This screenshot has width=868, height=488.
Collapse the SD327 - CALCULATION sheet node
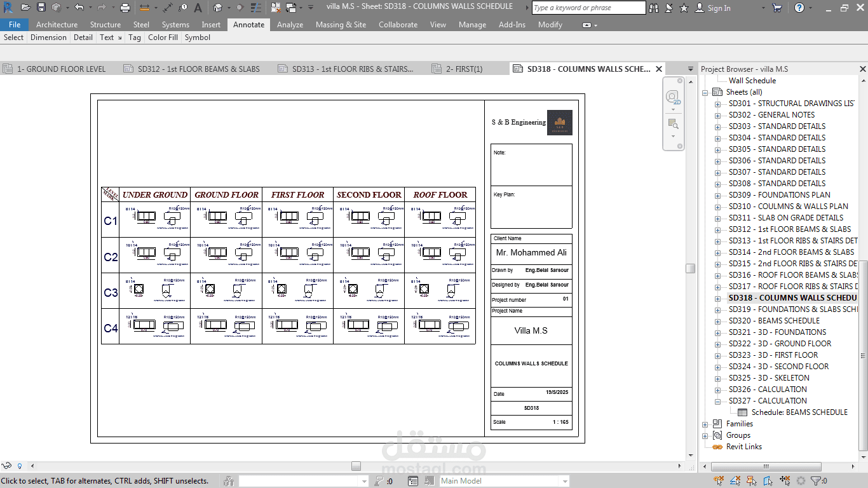pyautogui.click(x=718, y=401)
